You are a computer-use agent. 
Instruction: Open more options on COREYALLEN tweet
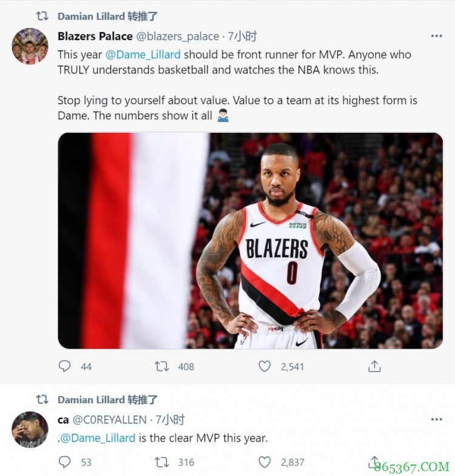[x=436, y=420]
